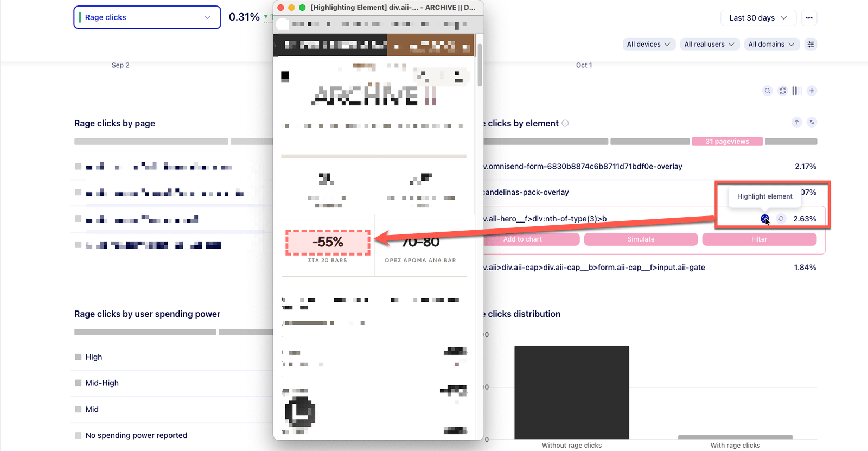
Task: Select the omnisend-form overlay element row
Action: [x=650, y=167]
